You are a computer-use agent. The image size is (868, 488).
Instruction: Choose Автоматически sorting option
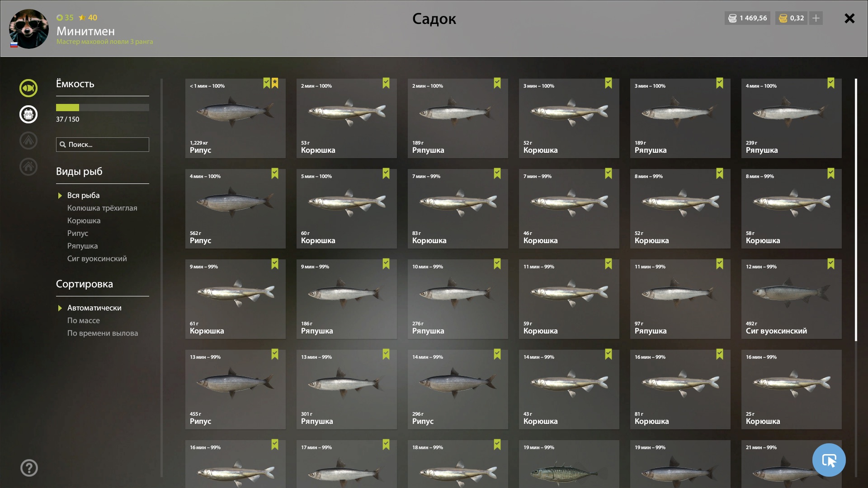94,308
